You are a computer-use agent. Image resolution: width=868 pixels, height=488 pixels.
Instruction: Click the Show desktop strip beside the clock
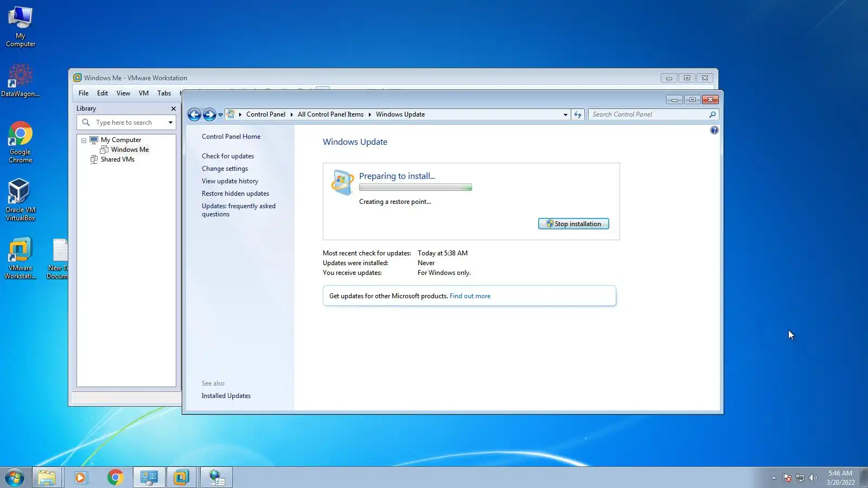[864, 478]
